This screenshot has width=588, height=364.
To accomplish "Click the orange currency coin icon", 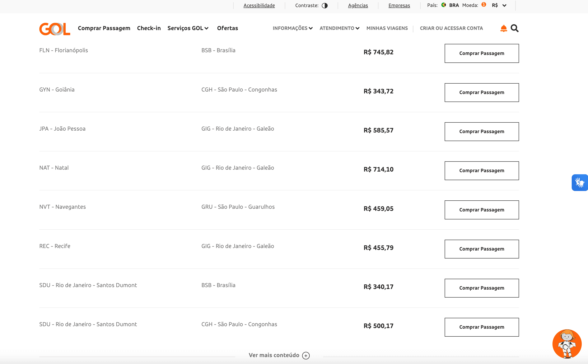I will 484,5.
